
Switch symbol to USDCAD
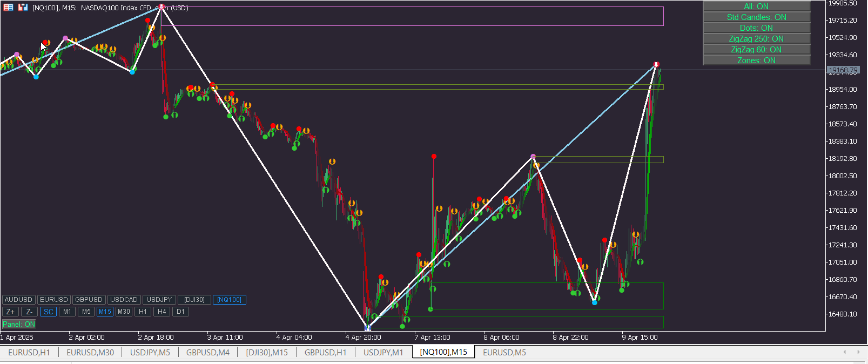[x=124, y=300]
